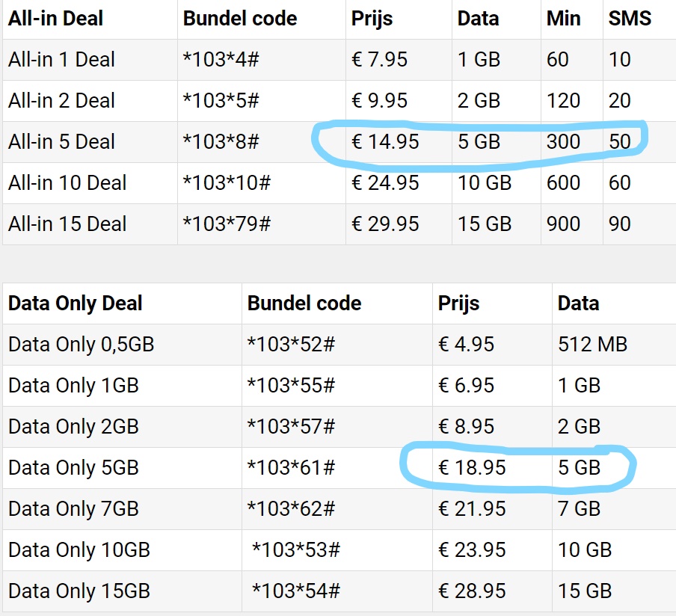The image size is (676, 616).
Task: Select the All-in 1 Deal row name
Action: pos(61,60)
